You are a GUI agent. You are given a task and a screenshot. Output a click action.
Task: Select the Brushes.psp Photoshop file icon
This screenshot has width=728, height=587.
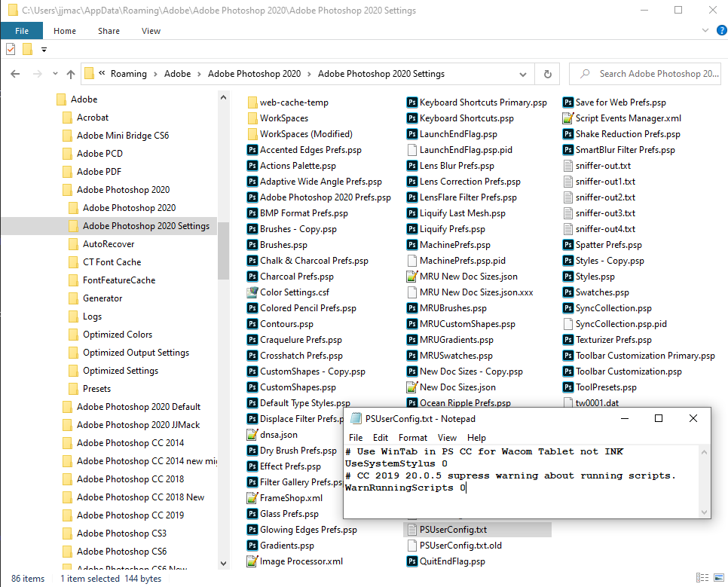252,245
